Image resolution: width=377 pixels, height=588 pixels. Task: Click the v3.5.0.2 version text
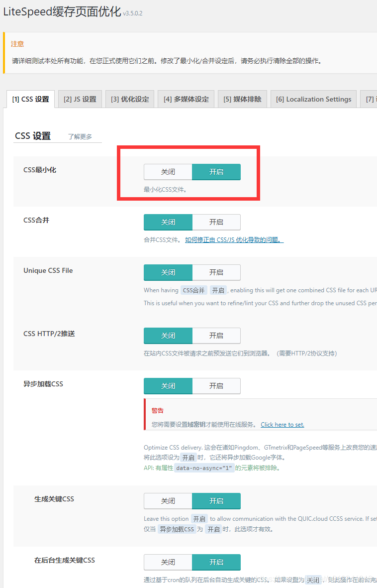133,13
